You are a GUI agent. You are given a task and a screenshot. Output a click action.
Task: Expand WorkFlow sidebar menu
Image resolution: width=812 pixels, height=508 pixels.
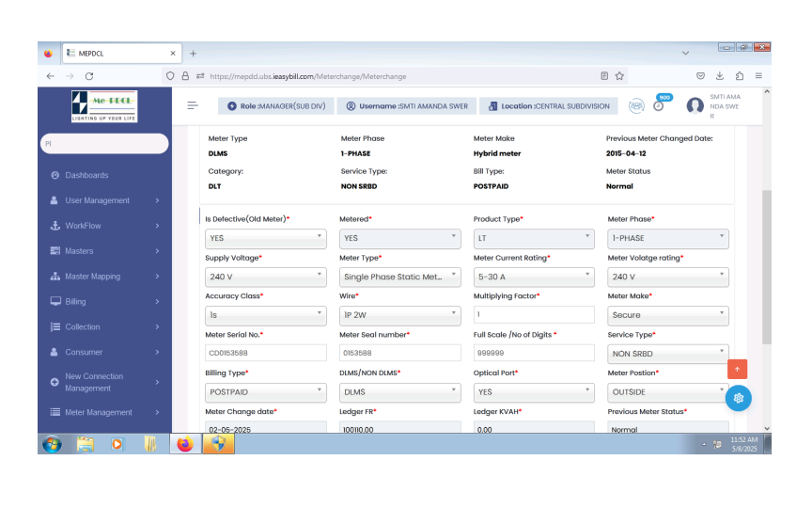click(104, 226)
